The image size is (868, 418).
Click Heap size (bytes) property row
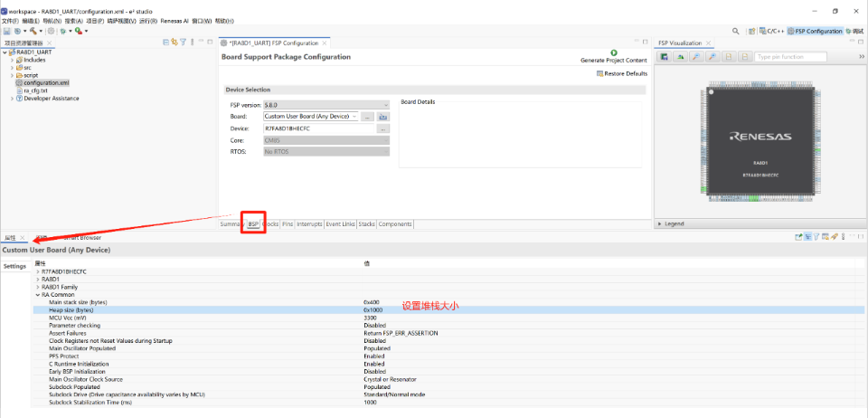(448, 310)
